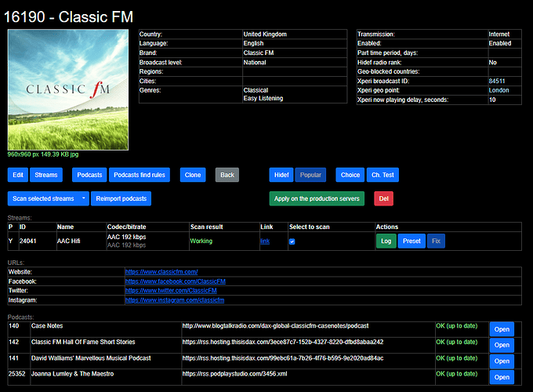
Task: Click the Codec/bitrate column header
Action: tap(126, 227)
